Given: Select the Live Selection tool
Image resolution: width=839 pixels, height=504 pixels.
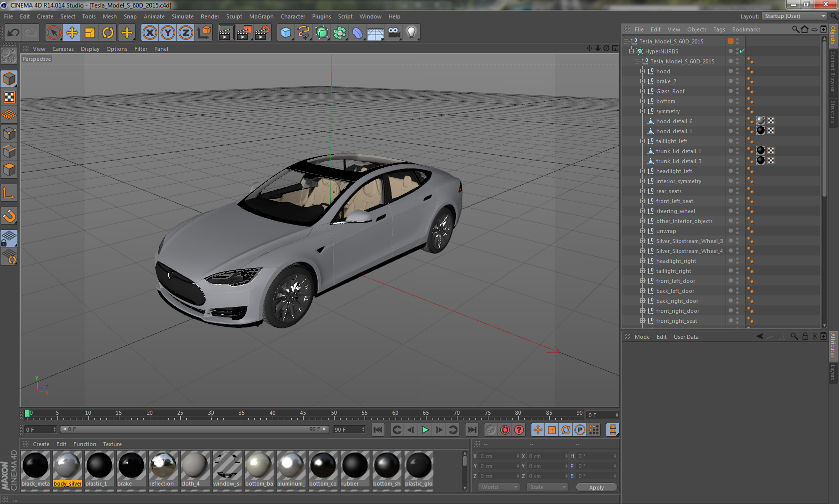Looking at the screenshot, I should pos(53,33).
